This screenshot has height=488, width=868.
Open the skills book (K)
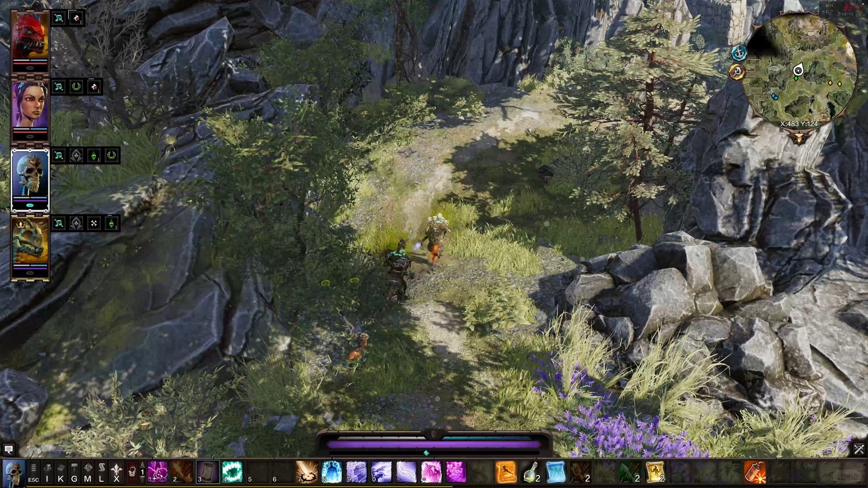click(x=61, y=472)
